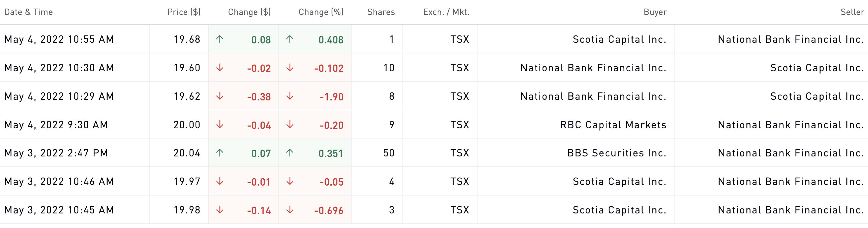The width and height of the screenshot is (868, 228).
Task: Click red down arrow beside -0.14 change
Action: pyautogui.click(x=220, y=210)
